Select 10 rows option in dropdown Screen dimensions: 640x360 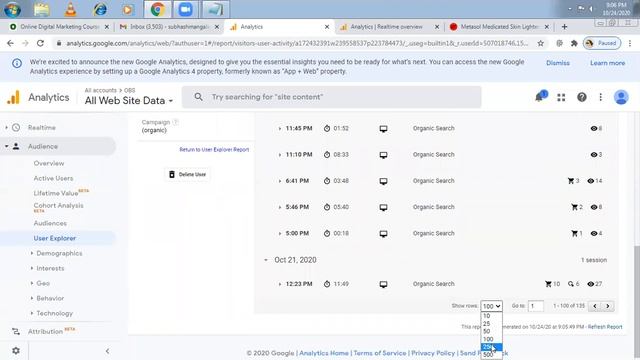click(x=491, y=316)
